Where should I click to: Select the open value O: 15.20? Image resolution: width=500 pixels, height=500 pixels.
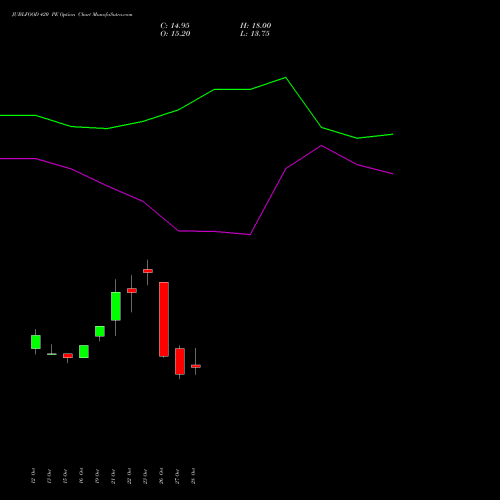tap(175, 34)
